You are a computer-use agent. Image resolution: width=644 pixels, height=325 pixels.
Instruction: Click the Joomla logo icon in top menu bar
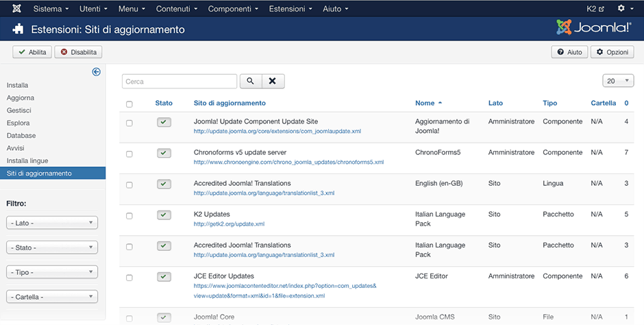(16, 9)
